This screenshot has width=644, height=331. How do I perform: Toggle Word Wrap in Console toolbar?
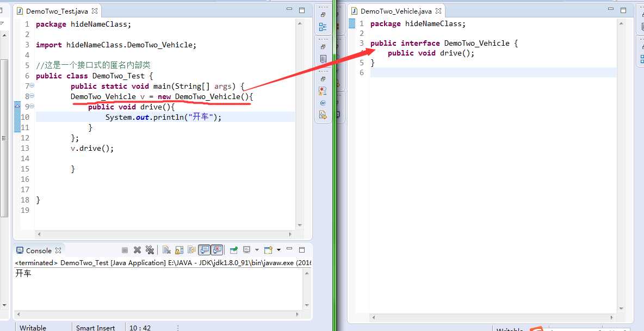pos(192,250)
